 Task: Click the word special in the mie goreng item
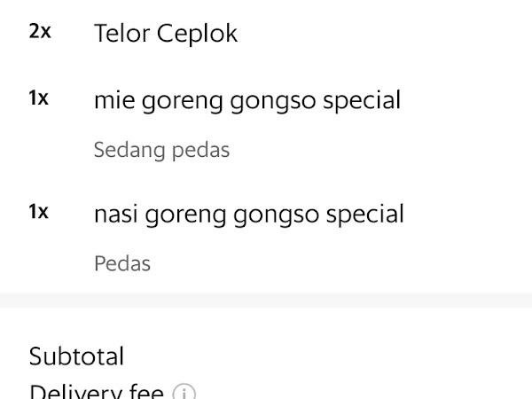362,101
